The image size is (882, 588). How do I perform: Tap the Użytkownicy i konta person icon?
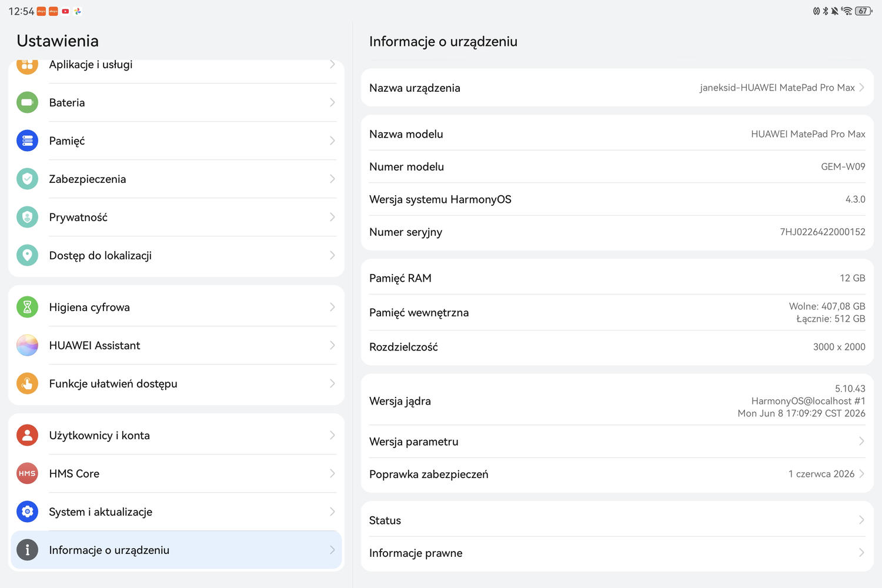point(27,435)
